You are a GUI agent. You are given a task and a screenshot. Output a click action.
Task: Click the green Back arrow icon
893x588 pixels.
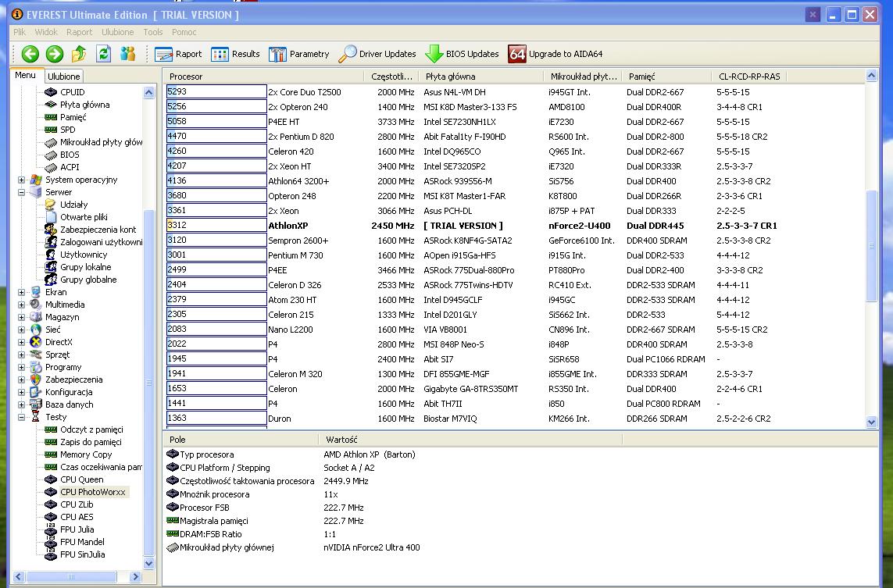point(30,54)
